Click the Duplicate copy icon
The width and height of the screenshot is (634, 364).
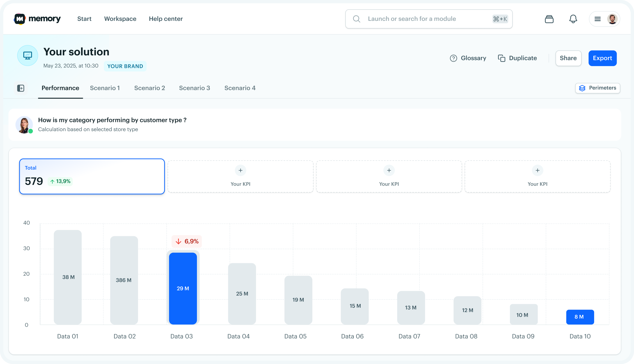[502, 58]
